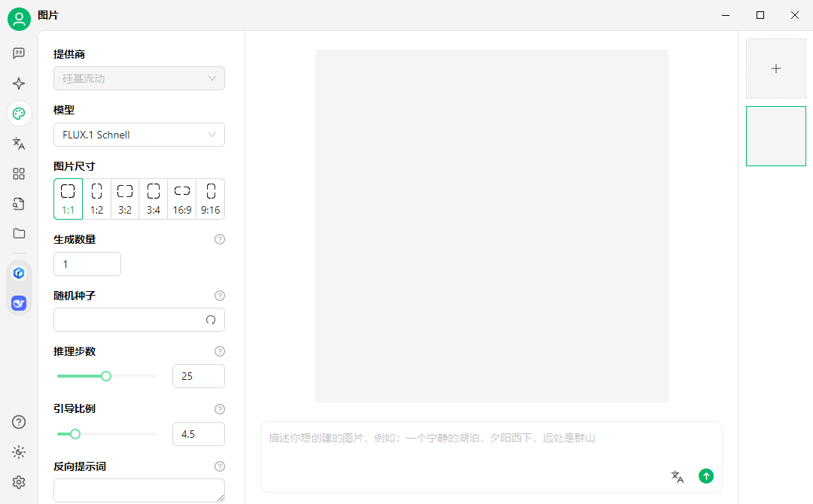The width and height of the screenshot is (813, 504).
Task: Open the translate icon in left sidebar
Action: [19, 144]
